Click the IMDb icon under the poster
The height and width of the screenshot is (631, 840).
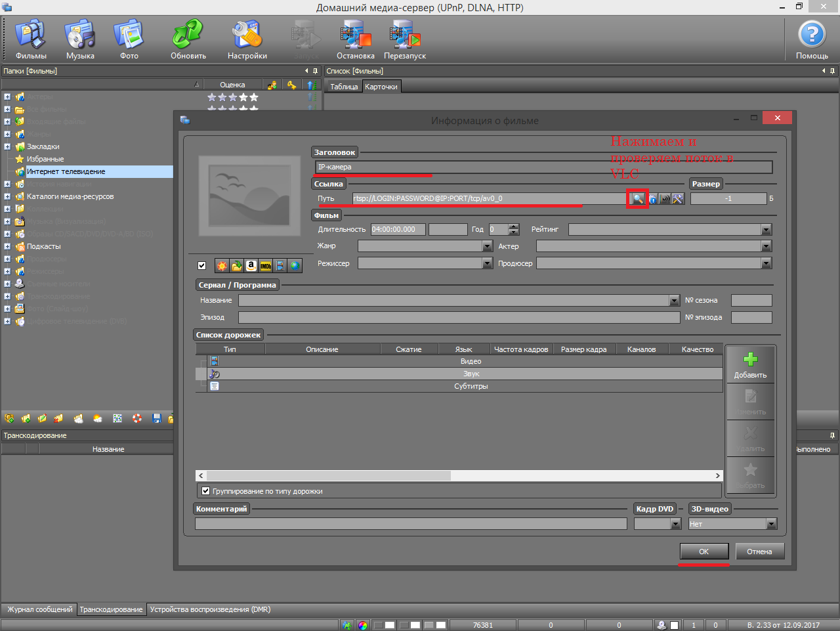pos(266,266)
